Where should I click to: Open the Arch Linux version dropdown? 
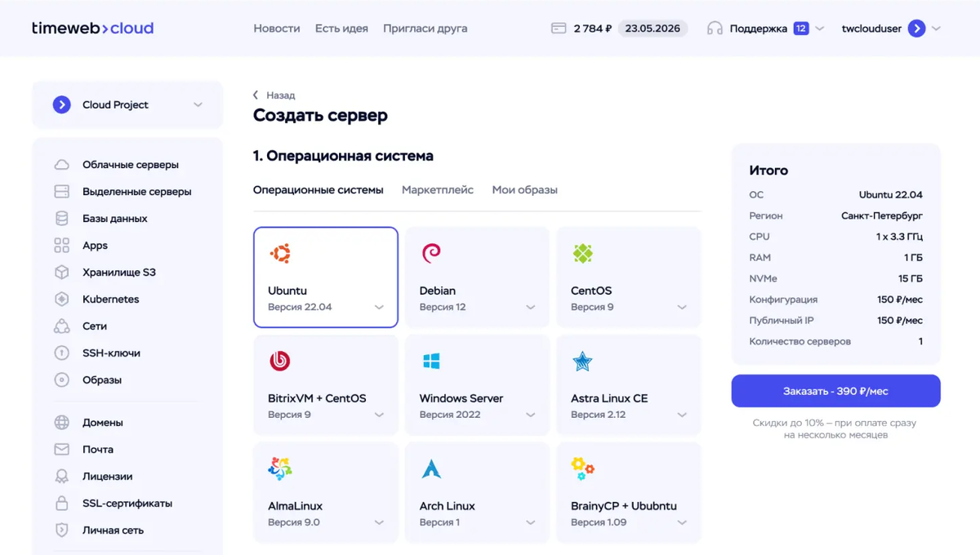[531, 523]
